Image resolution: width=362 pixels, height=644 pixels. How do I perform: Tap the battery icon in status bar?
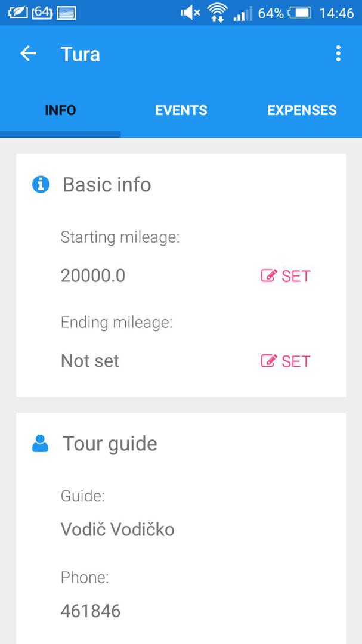tap(299, 13)
